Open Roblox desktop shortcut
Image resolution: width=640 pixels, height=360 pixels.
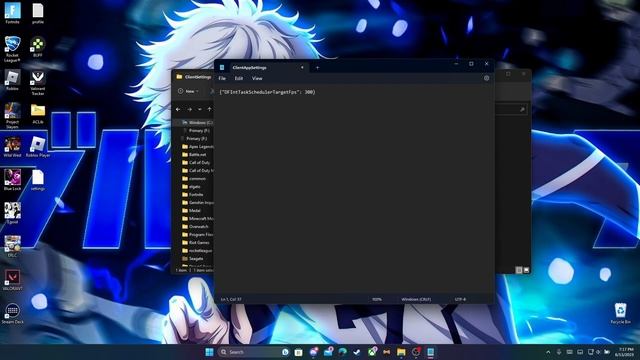pyautogui.click(x=12, y=80)
